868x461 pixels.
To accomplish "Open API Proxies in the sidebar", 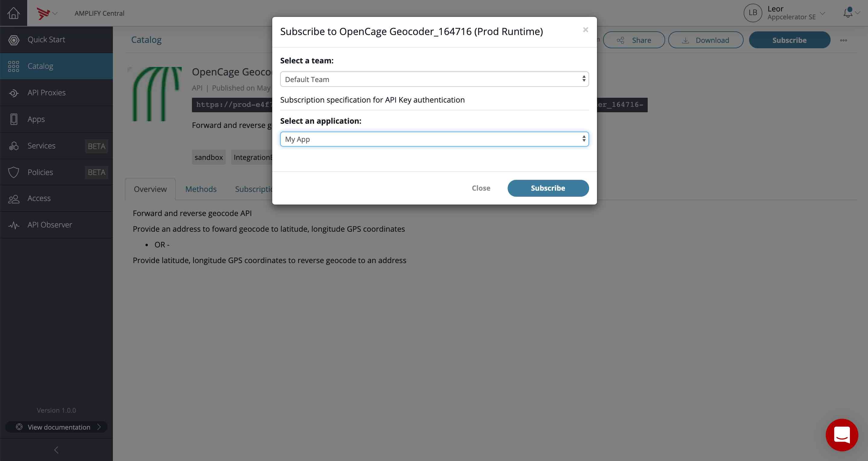I will pyautogui.click(x=56, y=93).
